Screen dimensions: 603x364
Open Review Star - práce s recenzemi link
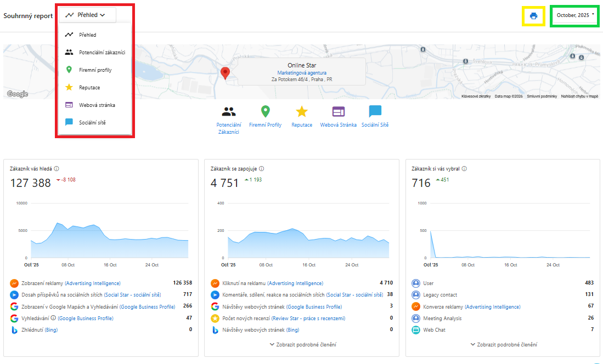click(308, 318)
